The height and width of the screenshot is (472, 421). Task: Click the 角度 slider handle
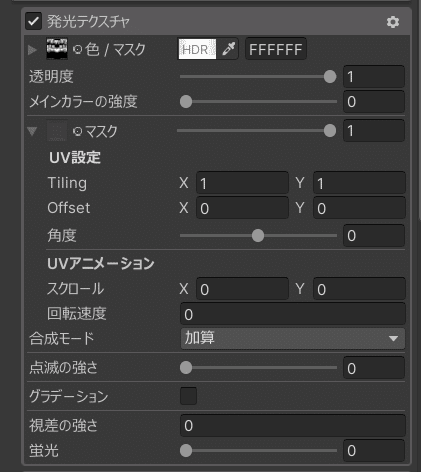coord(258,236)
